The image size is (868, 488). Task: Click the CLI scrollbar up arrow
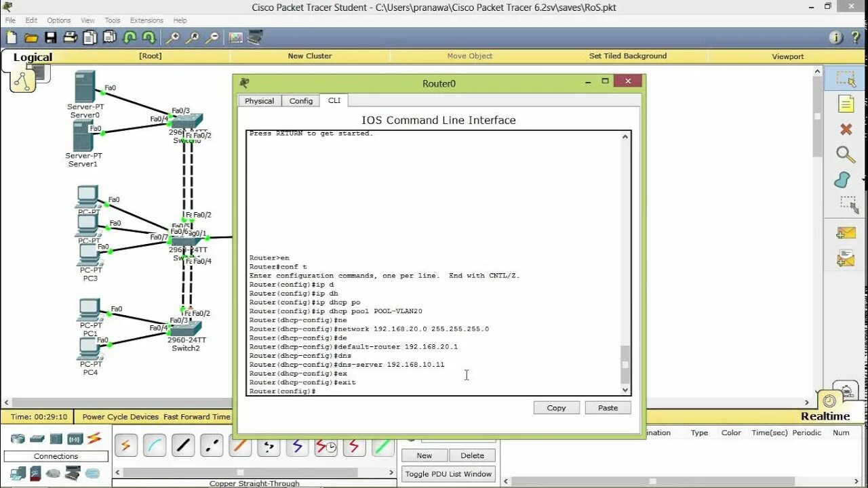click(625, 137)
